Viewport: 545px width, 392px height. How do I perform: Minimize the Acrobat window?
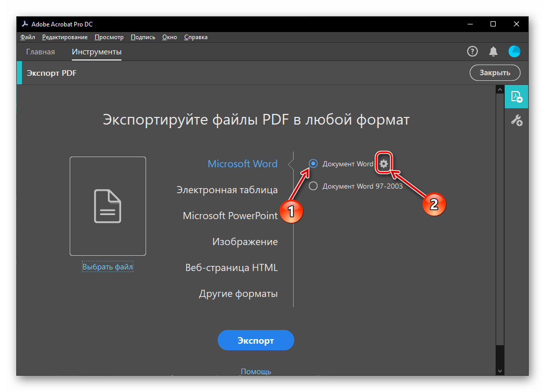click(x=470, y=24)
